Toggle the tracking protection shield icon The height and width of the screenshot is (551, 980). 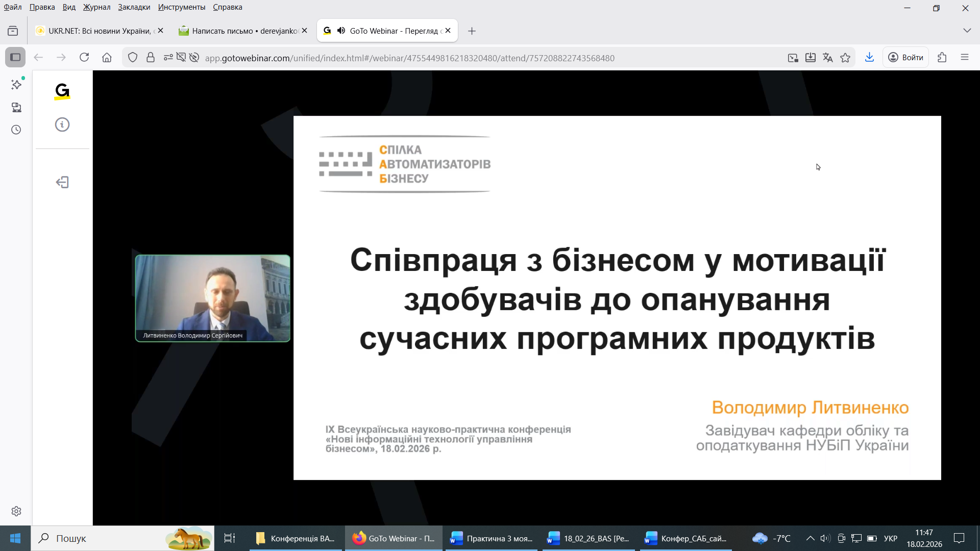[133, 58]
